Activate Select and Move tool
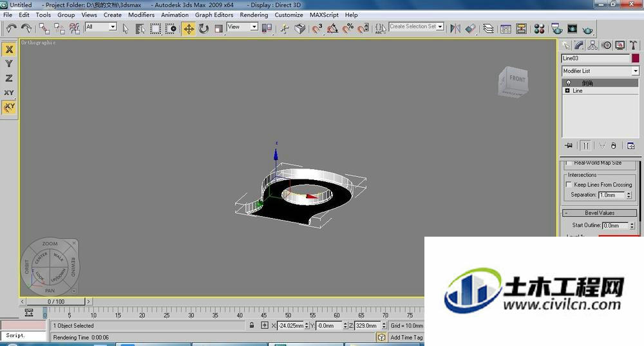Screen dimensions: 644x346 [x=189, y=29]
